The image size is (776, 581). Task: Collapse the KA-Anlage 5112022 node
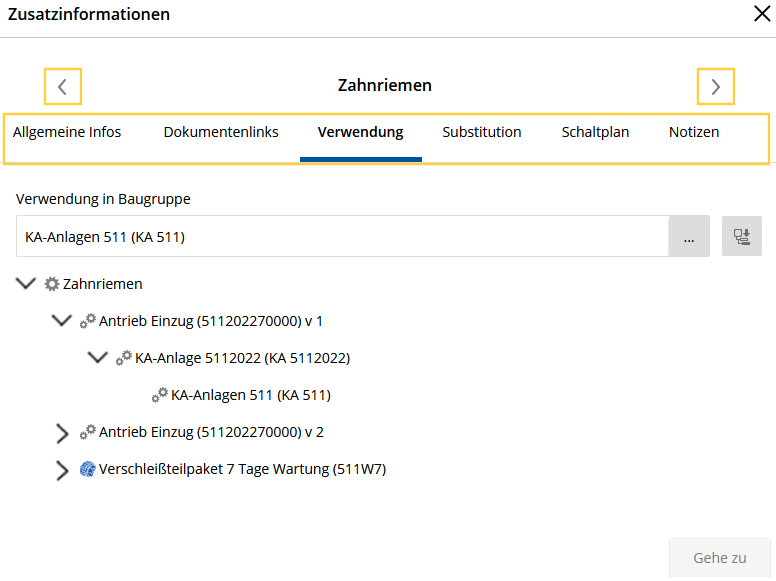pyautogui.click(x=98, y=357)
